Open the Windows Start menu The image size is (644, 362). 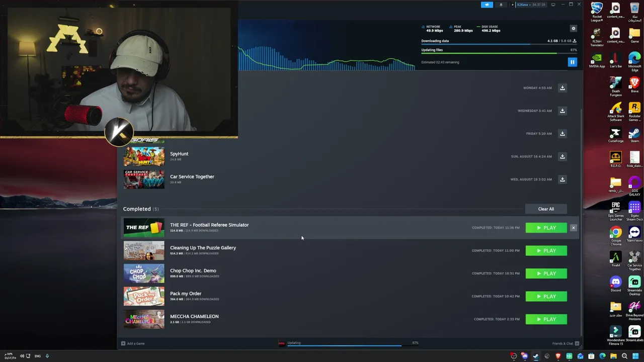pyautogui.click(x=635, y=356)
